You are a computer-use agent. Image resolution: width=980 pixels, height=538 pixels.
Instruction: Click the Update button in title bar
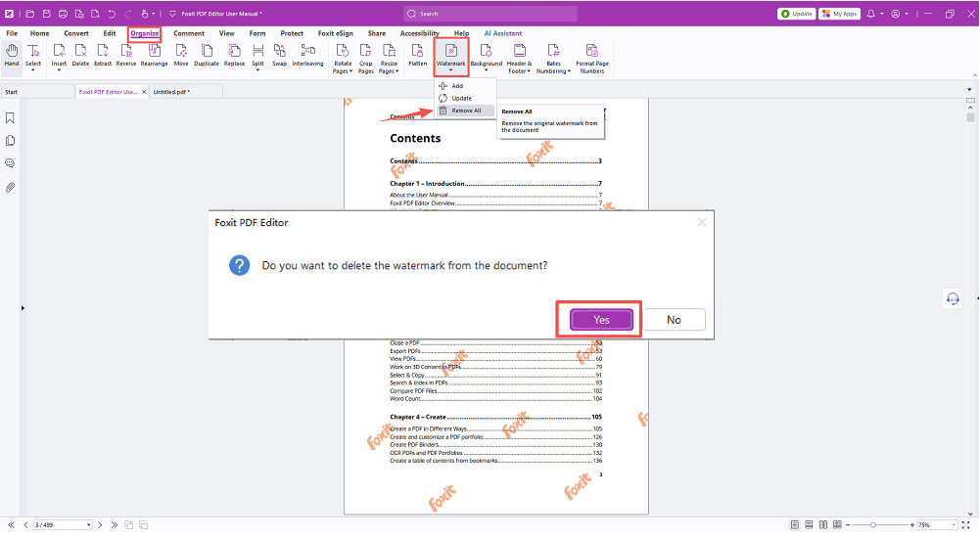tap(796, 14)
